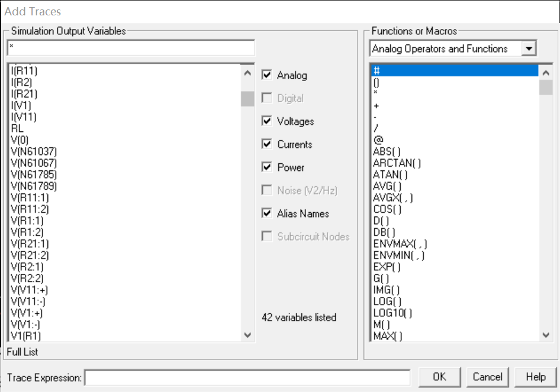Select LOG10( ) function
This screenshot has height=392, width=560.
[393, 313]
